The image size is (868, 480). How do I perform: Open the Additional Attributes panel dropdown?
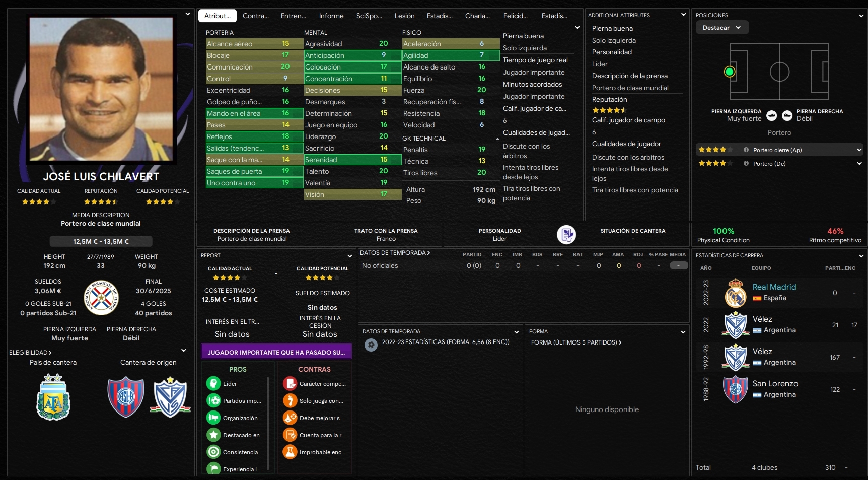(683, 15)
